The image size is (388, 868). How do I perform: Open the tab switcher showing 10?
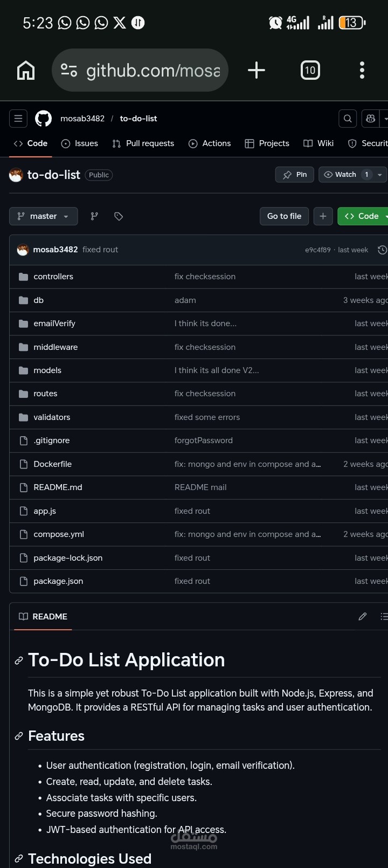click(x=310, y=70)
